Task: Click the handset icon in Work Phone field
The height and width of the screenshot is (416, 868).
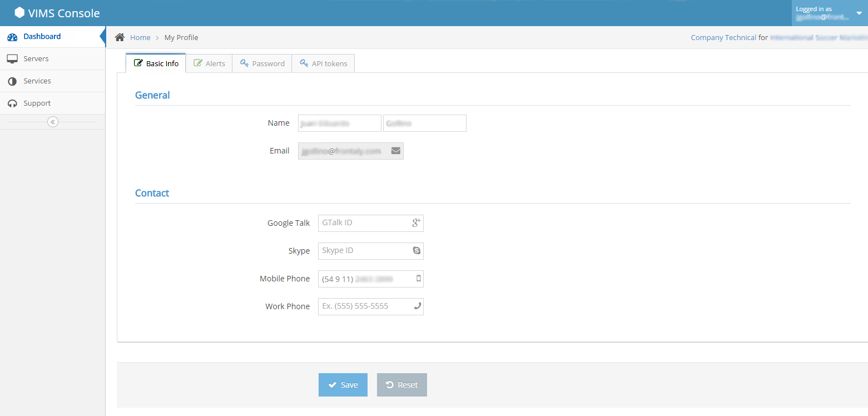Action: coord(418,306)
